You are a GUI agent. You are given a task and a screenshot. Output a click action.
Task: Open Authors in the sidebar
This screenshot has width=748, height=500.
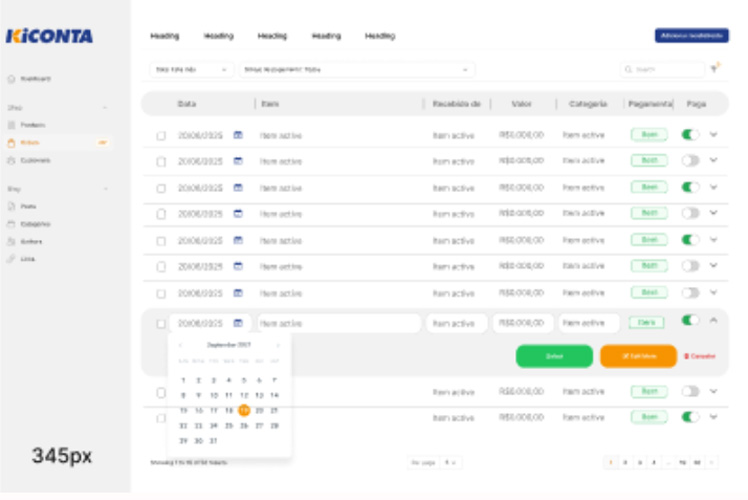pyautogui.click(x=31, y=241)
